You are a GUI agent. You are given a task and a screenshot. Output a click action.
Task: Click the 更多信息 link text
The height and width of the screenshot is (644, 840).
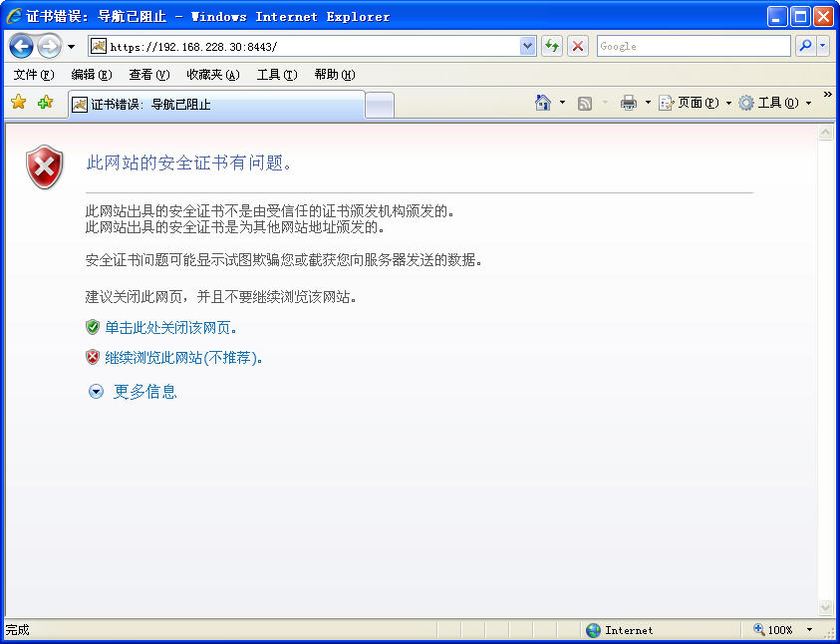[145, 392]
